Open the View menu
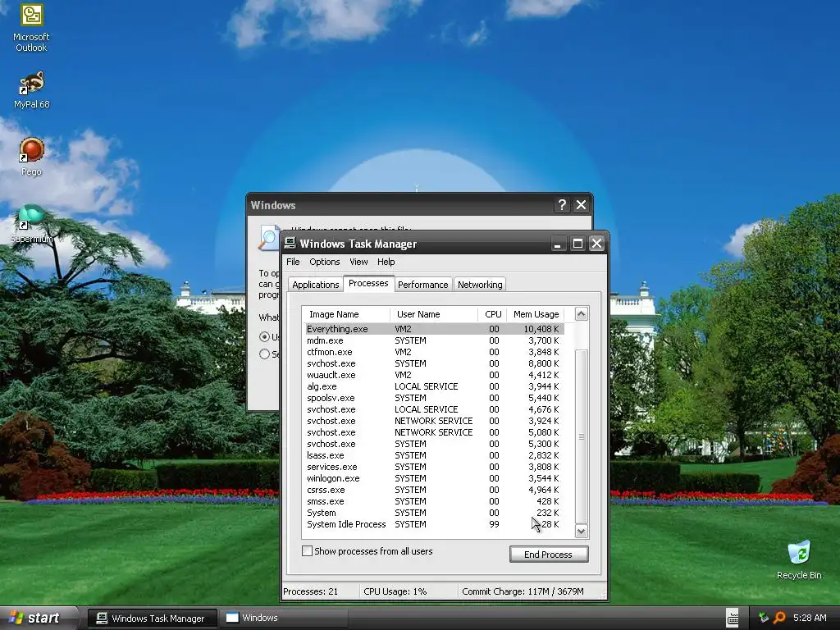This screenshot has width=840, height=630. 358,262
